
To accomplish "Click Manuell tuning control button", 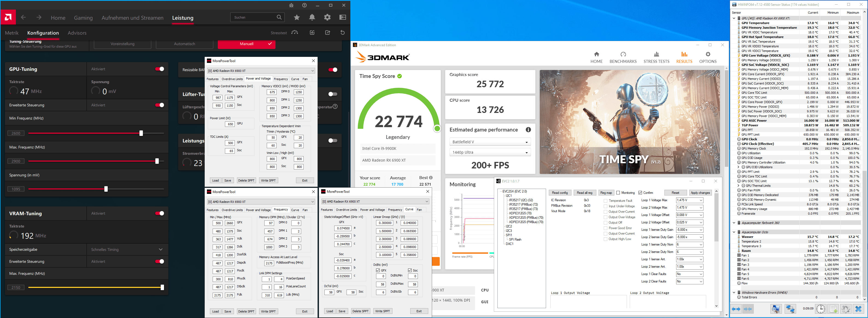I will pyautogui.click(x=246, y=44).
